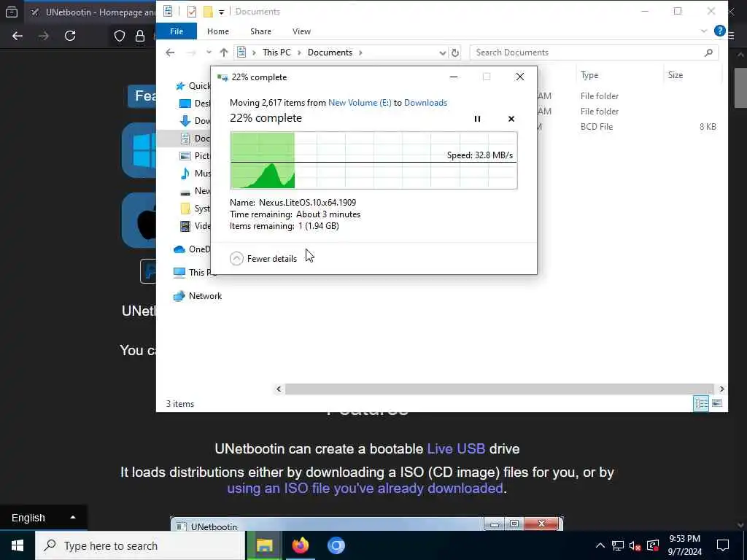Expand address bar history dropdown
Image resolution: width=747 pixels, height=560 pixels.
pyautogui.click(x=442, y=52)
